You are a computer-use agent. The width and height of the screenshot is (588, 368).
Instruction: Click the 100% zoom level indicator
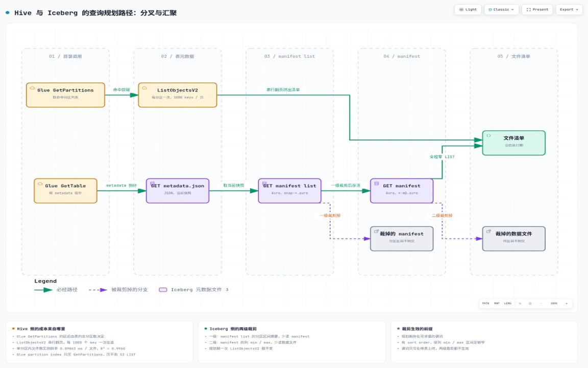(x=554, y=304)
